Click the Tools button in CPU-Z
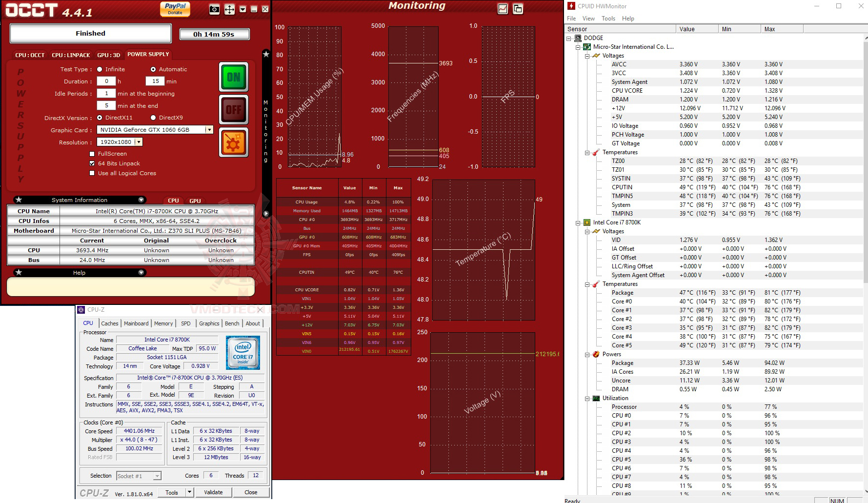This screenshot has width=868, height=503. 172,492
